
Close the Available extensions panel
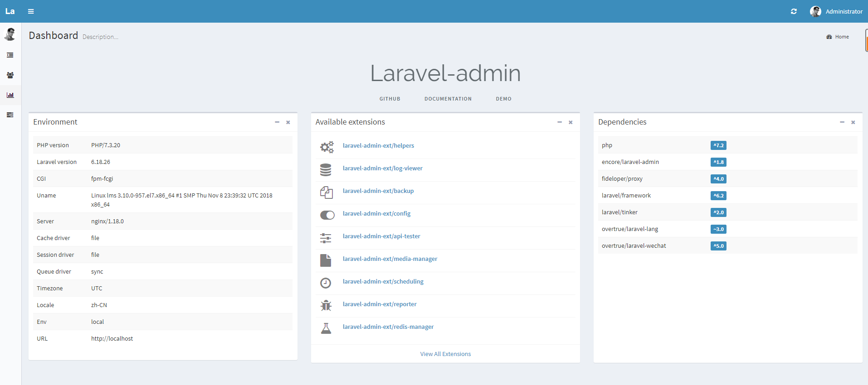coord(571,122)
